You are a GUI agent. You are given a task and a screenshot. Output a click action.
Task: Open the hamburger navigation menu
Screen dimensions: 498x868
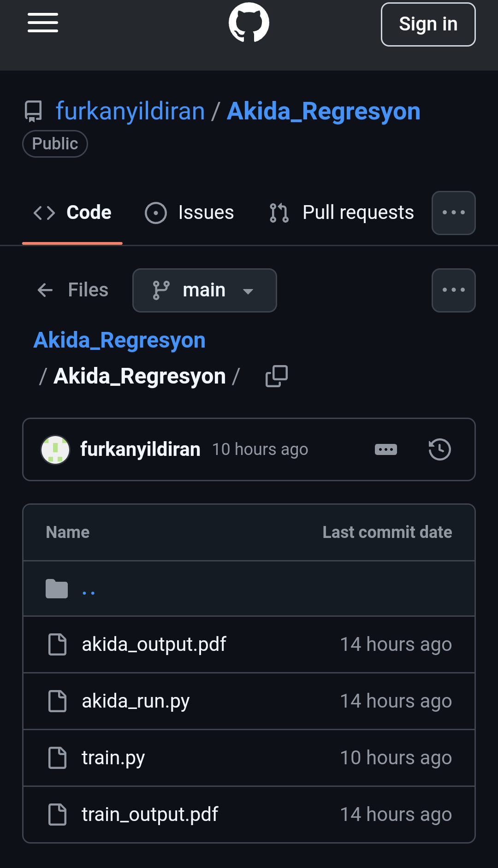click(43, 23)
